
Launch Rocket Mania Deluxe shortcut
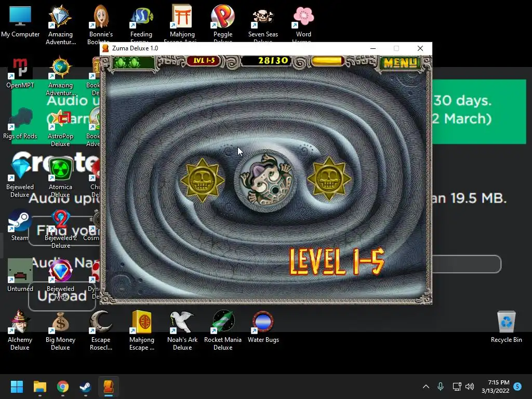pyautogui.click(x=223, y=331)
